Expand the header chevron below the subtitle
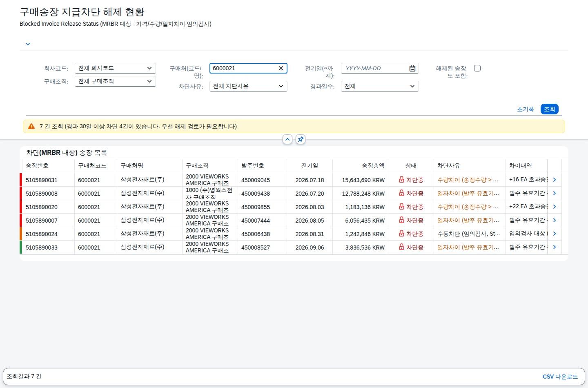Screen dimensions: 588x388 point(28,44)
